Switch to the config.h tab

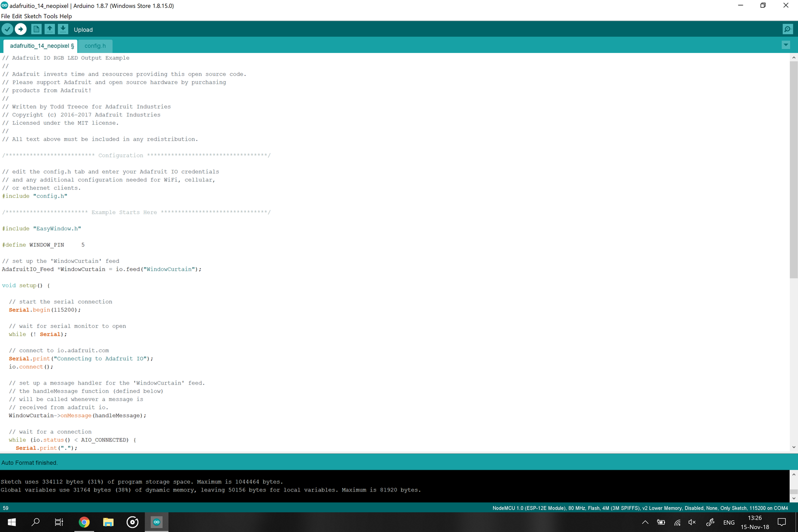95,46
